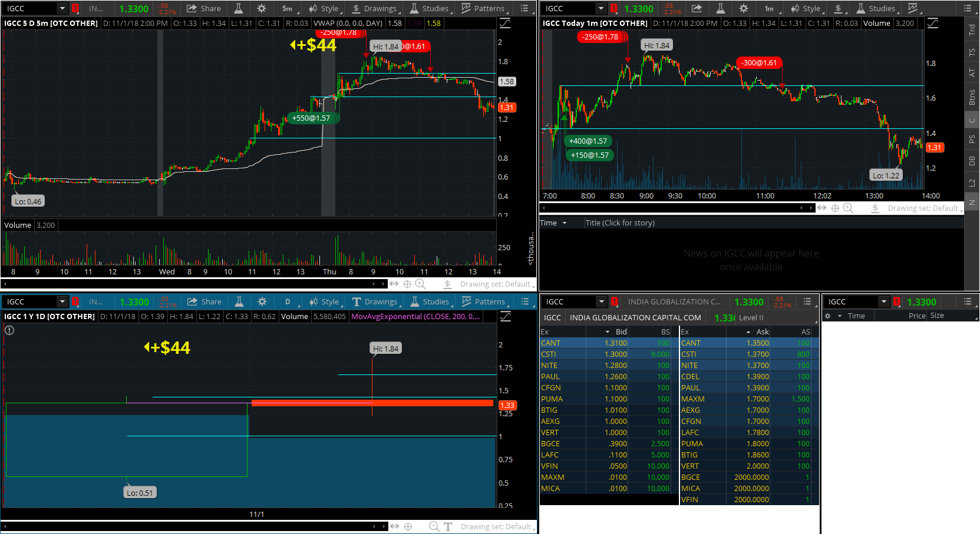Click the red clipboard link icon in the Level II panel
The image size is (980, 534).
point(614,302)
